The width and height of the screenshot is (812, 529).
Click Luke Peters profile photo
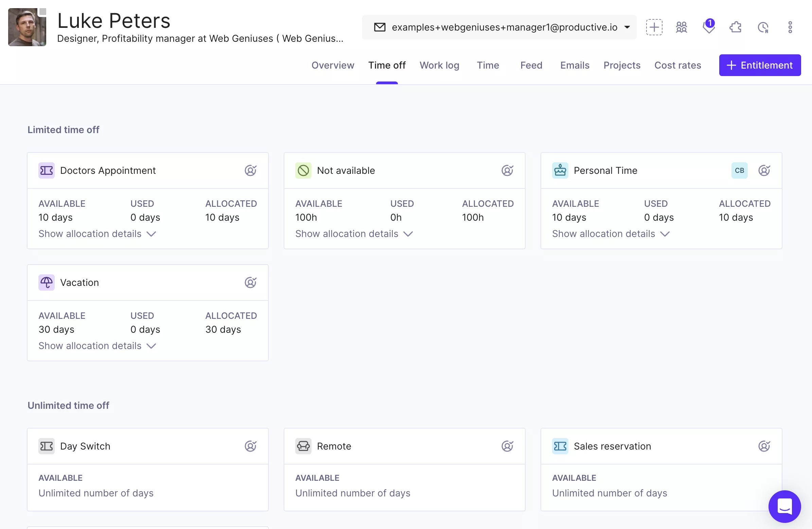click(27, 27)
